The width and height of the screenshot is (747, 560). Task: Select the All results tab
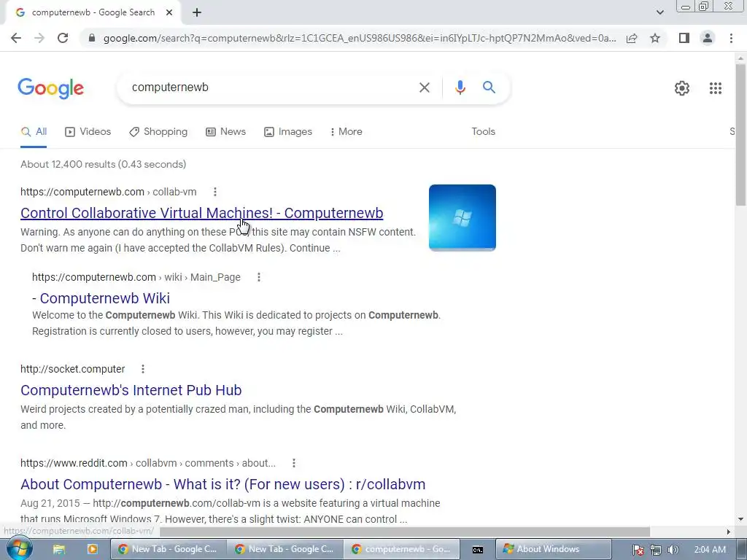coord(34,132)
